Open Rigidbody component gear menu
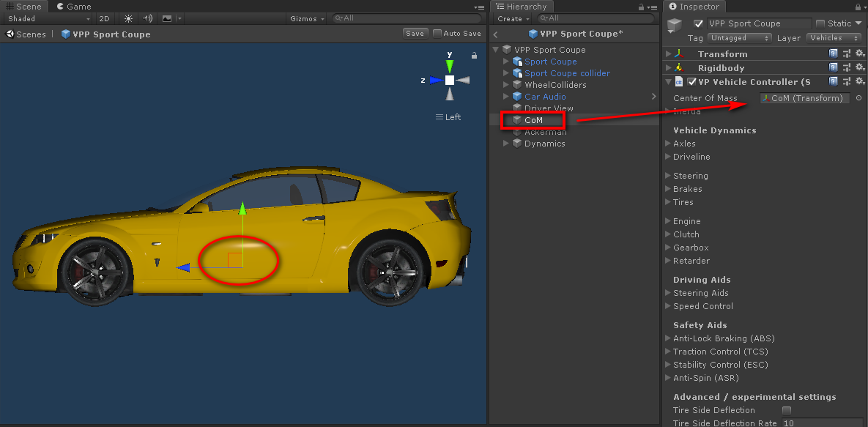This screenshot has height=427, width=868. 860,67
